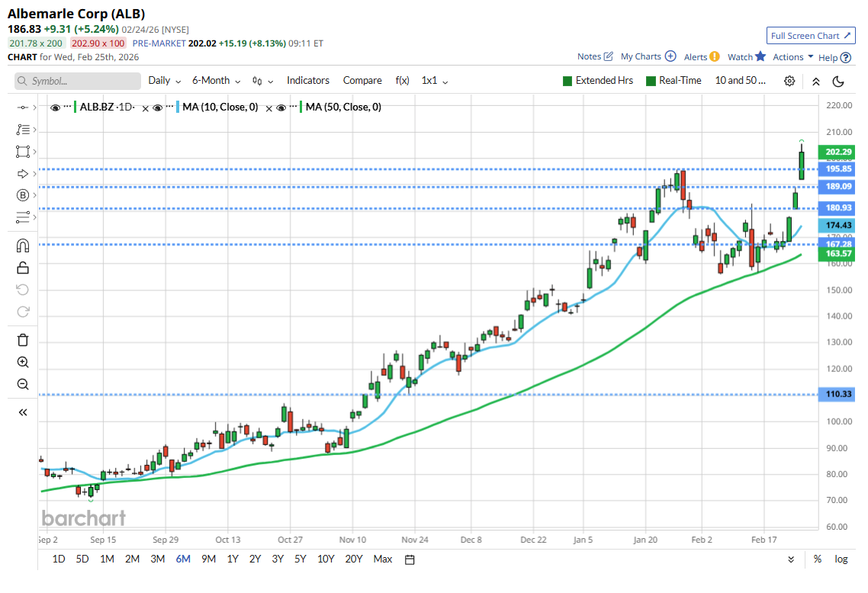
Task: Open the calendar date range picker
Action: click(x=410, y=559)
